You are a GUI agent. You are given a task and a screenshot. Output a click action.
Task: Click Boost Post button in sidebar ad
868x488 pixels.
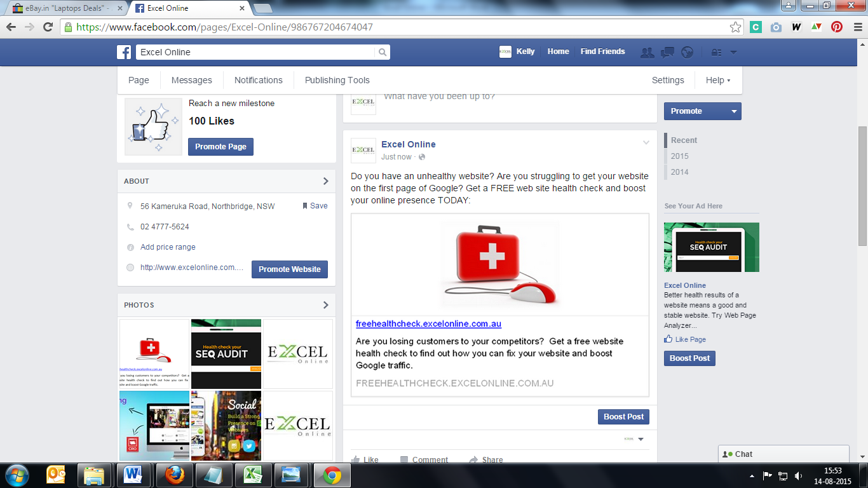point(689,358)
